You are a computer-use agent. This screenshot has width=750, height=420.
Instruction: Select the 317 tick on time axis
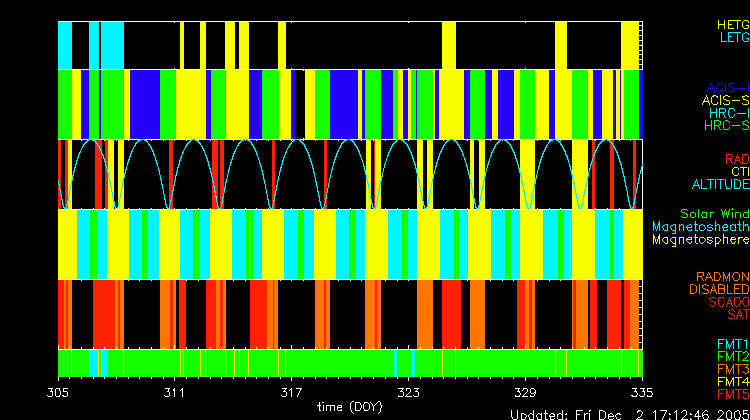pos(292,392)
